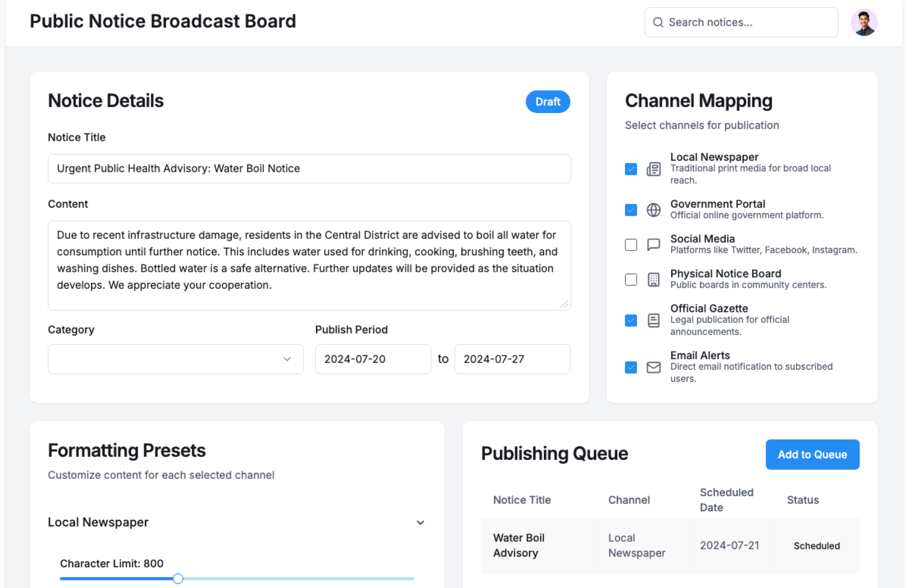Screen dimensions: 905x588
Task: Click the Draft status badge
Action: pos(548,102)
